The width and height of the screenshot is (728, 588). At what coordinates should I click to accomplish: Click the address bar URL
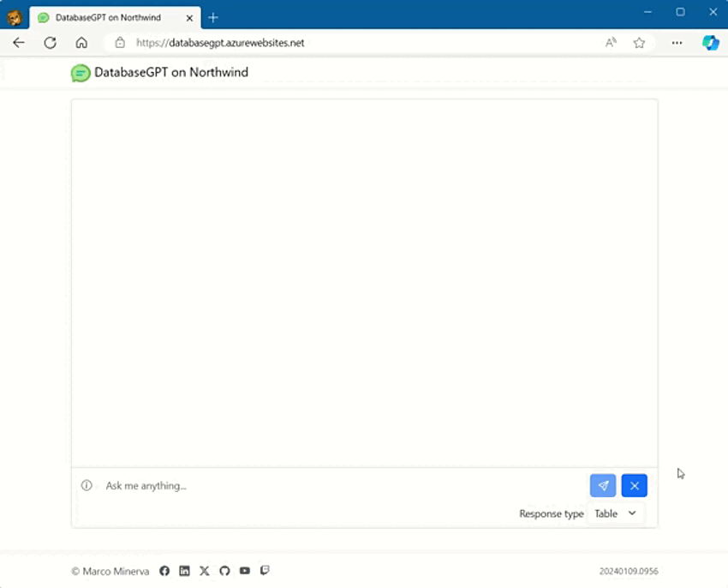(220, 43)
